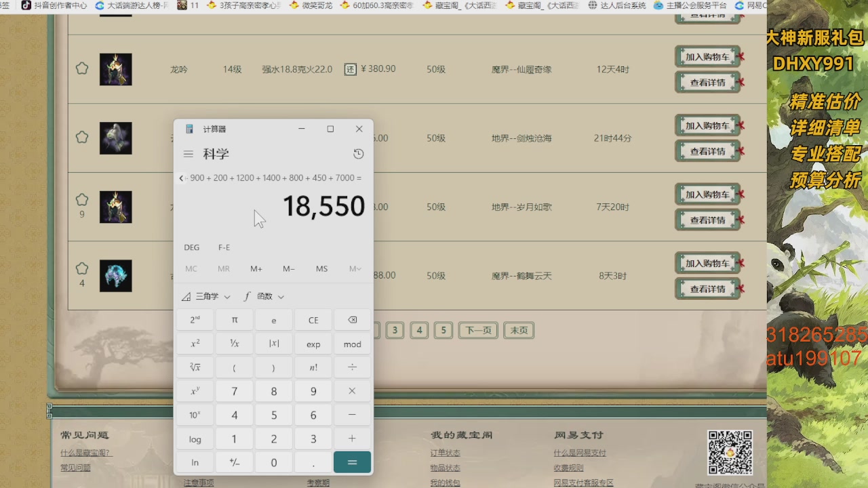The image size is (868, 488).
Task: Click the CE clear entry key
Action: [313, 320]
